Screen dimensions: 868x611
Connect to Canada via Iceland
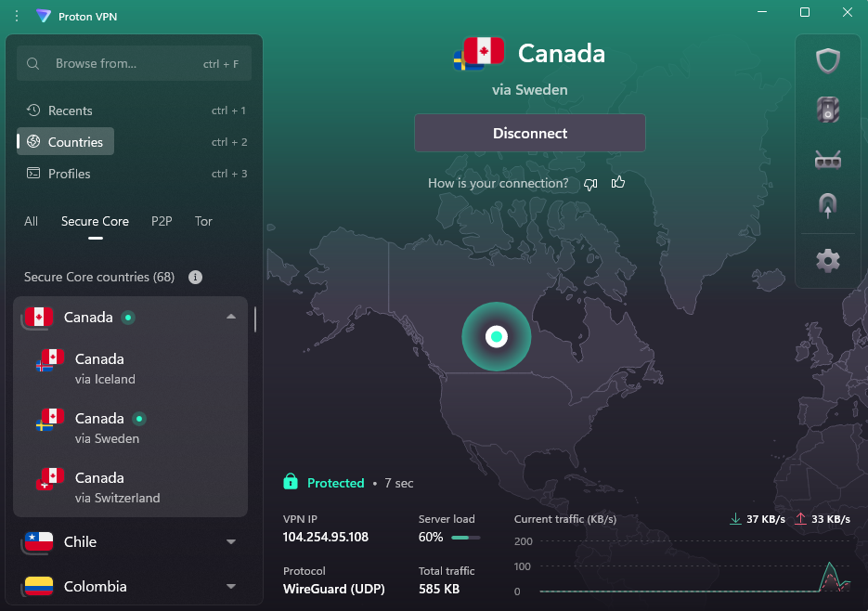pyautogui.click(x=131, y=369)
